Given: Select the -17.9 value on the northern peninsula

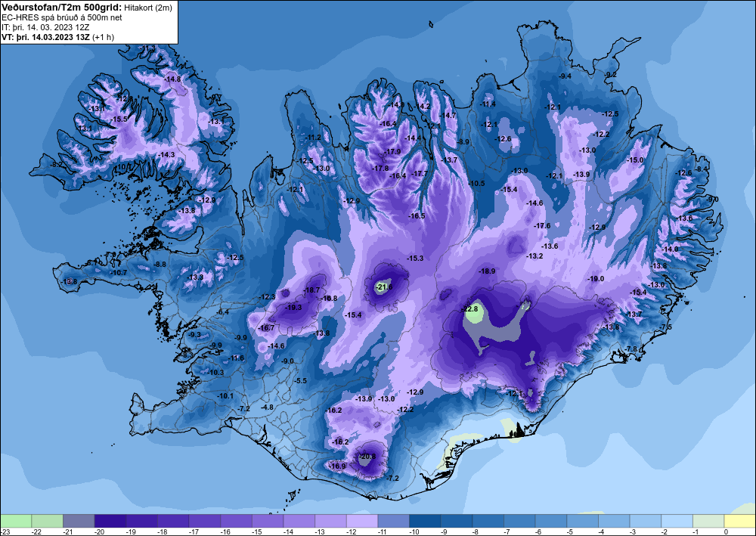Looking at the screenshot, I should pyautogui.click(x=392, y=151).
